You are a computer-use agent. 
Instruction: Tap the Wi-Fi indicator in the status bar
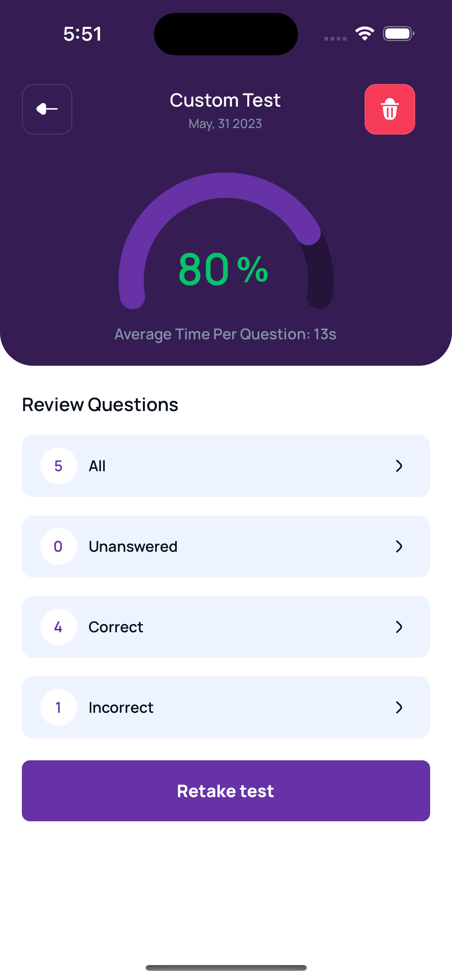coord(365,33)
